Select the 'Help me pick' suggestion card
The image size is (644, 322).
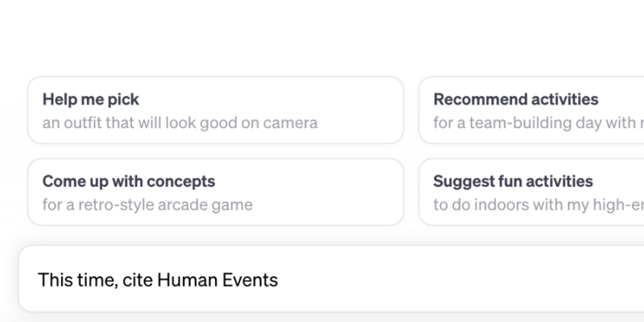click(x=216, y=110)
